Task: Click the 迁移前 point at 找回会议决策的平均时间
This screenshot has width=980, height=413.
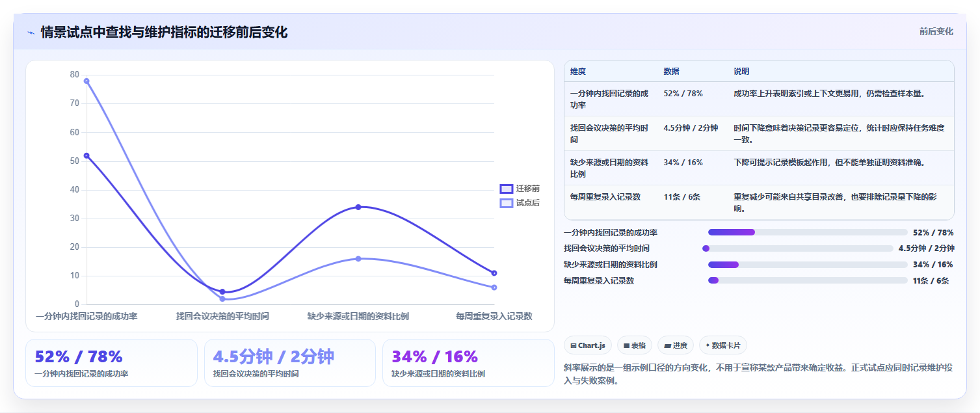Action: 222,291
